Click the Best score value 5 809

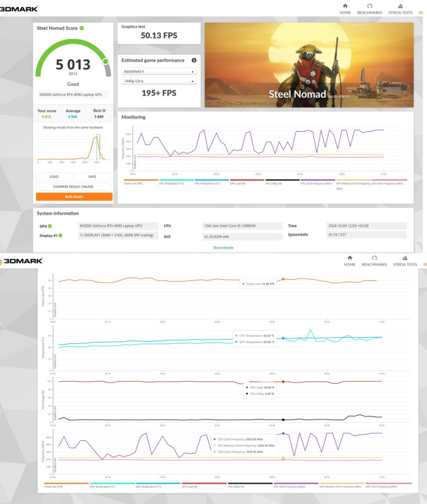point(99,117)
